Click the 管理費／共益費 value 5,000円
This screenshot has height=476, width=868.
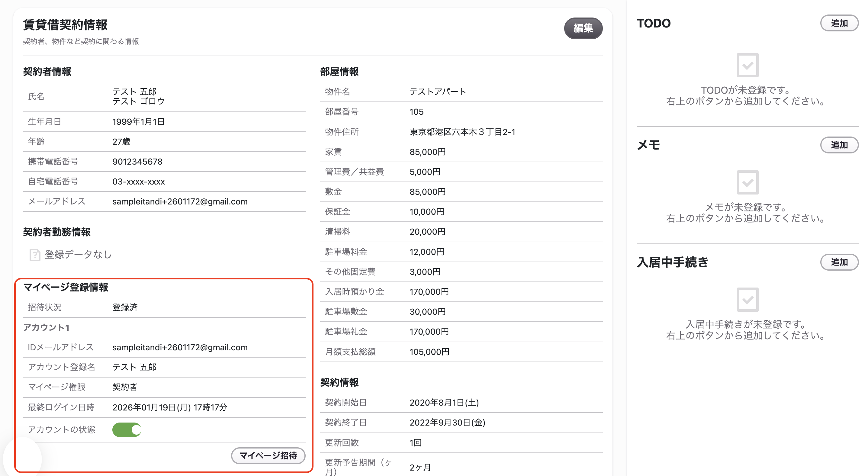(x=425, y=172)
